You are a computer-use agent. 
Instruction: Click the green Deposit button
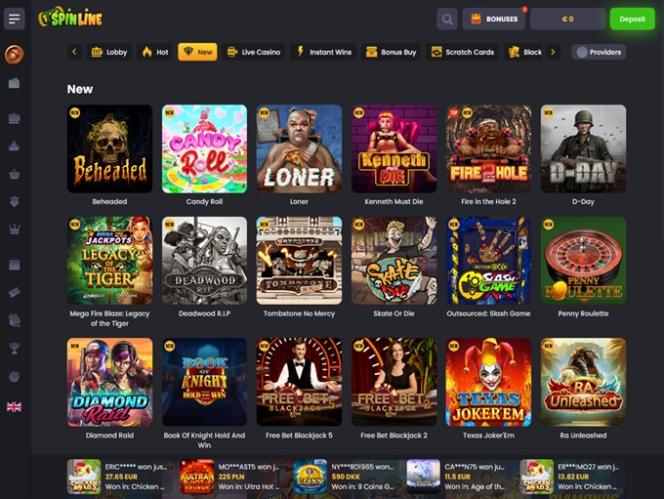coord(632,19)
